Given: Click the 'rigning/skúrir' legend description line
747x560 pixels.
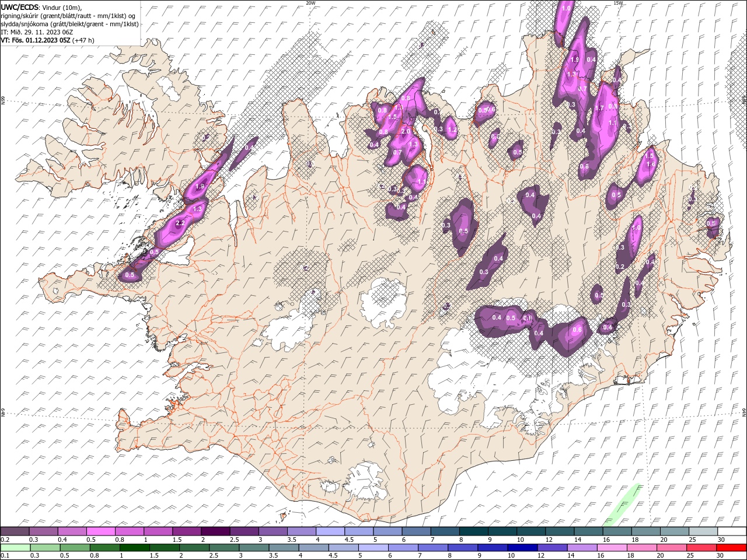Looking at the screenshot, I should click(69, 16).
